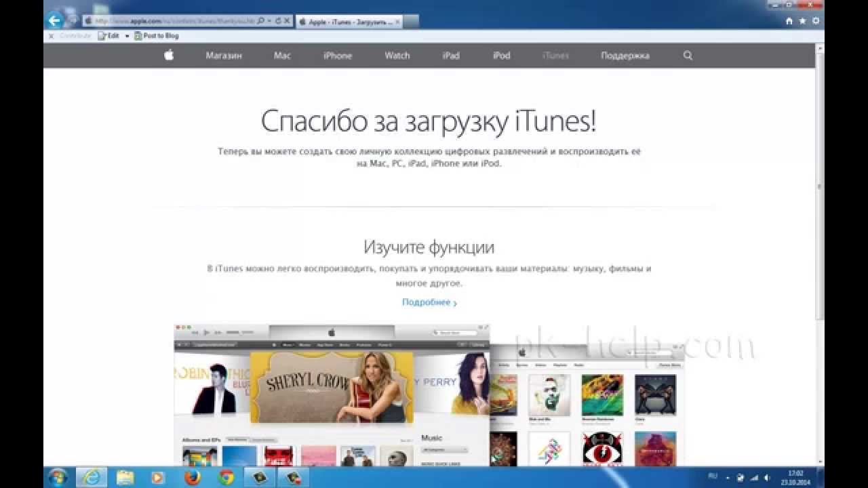Open the Магазин menu item
This screenshot has height=488, width=868.
(x=224, y=56)
